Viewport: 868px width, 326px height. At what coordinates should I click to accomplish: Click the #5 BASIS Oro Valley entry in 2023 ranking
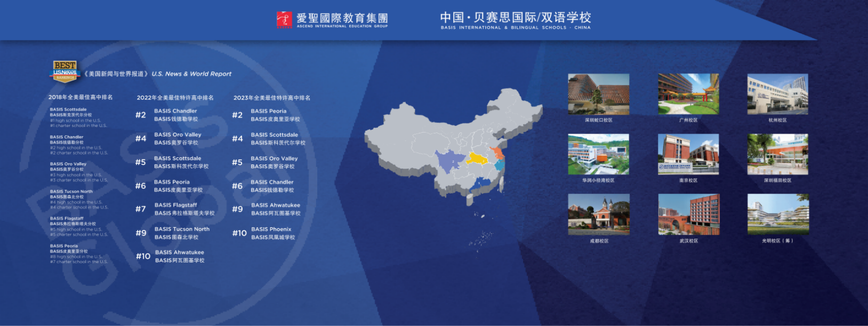coord(265,162)
